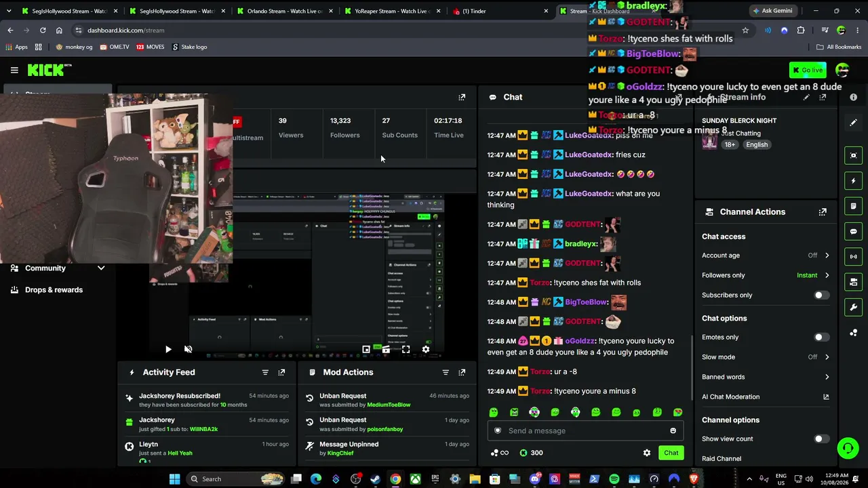Click the Go live button

pos(808,70)
